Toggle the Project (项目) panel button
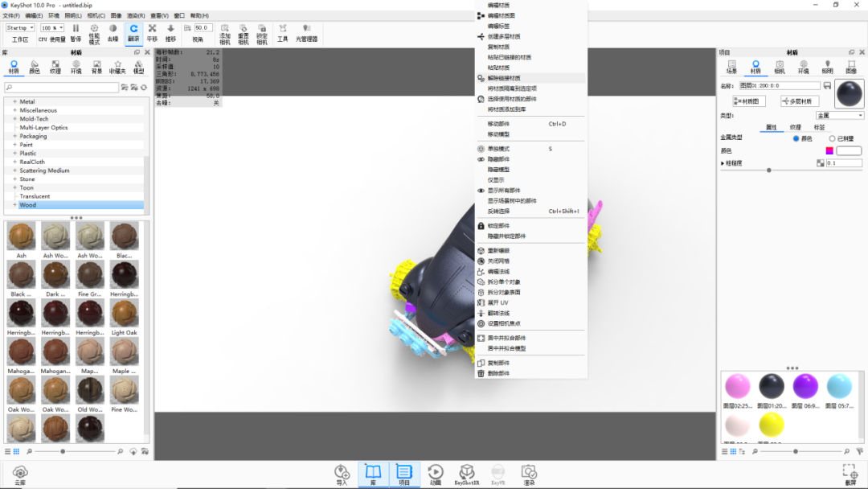 click(x=404, y=475)
